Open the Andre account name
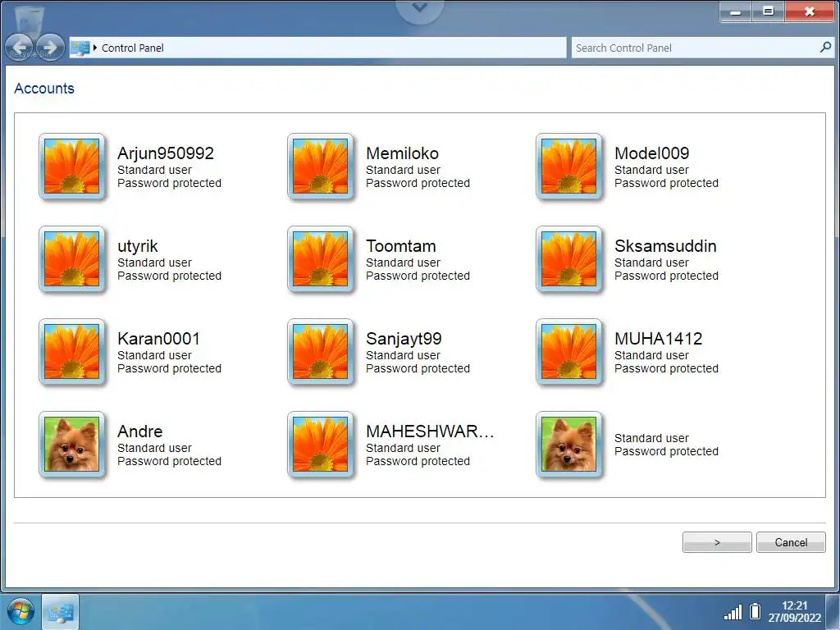Image resolution: width=840 pixels, height=630 pixels. [x=139, y=431]
